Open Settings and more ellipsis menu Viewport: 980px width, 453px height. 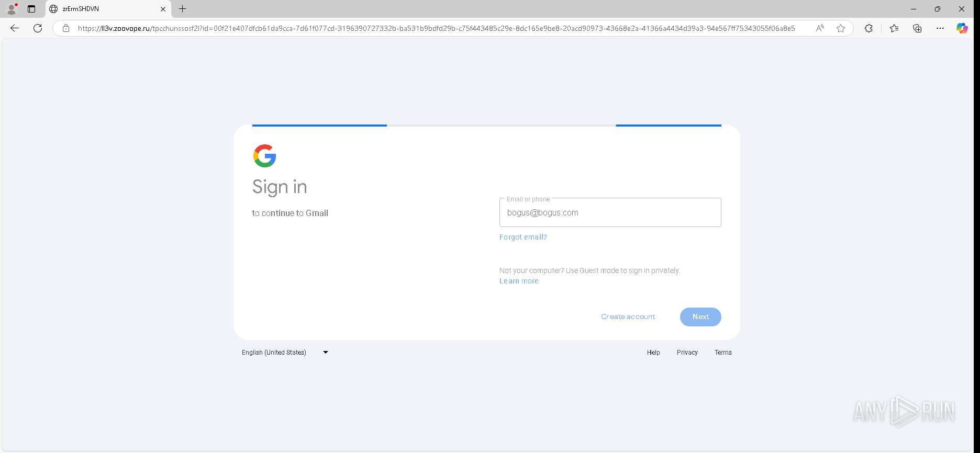(x=940, y=28)
